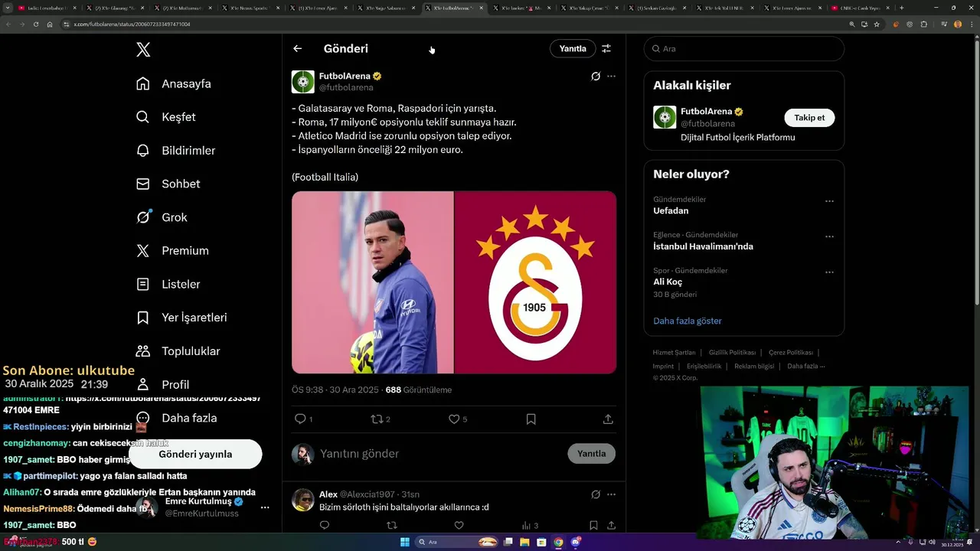980x551 pixels.
Task: Open Discord icon in taskbar
Action: 575,542
